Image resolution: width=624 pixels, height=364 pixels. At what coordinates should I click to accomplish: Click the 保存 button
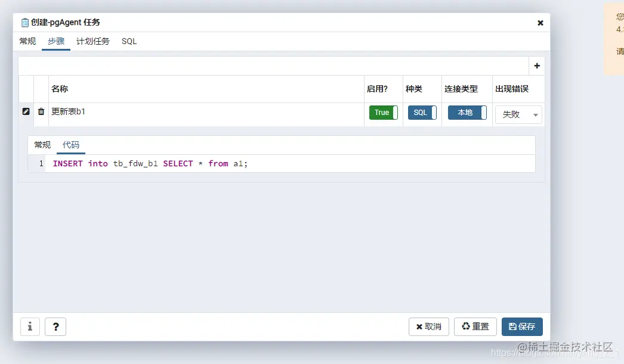coord(522,326)
